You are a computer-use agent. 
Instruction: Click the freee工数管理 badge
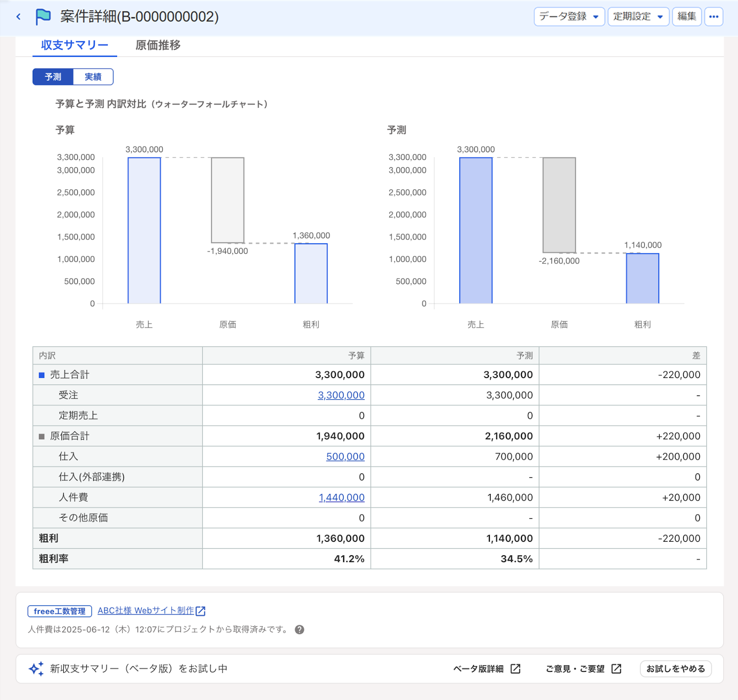click(x=60, y=611)
